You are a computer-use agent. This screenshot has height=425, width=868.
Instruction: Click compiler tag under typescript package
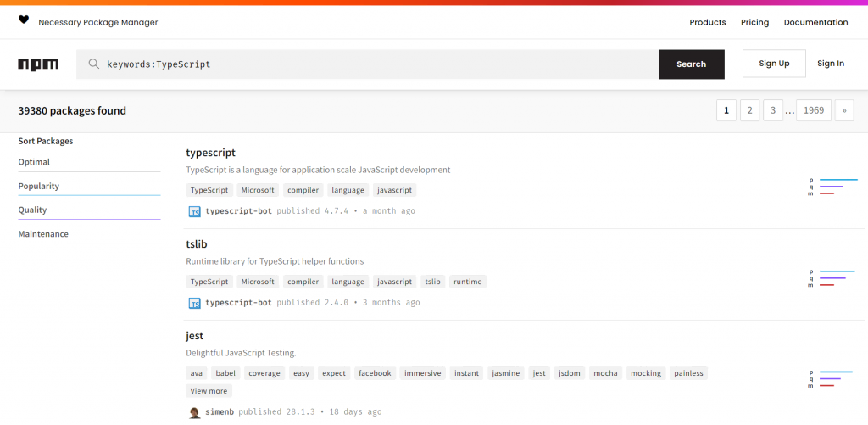pyautogui.click(x=303, y=190)
